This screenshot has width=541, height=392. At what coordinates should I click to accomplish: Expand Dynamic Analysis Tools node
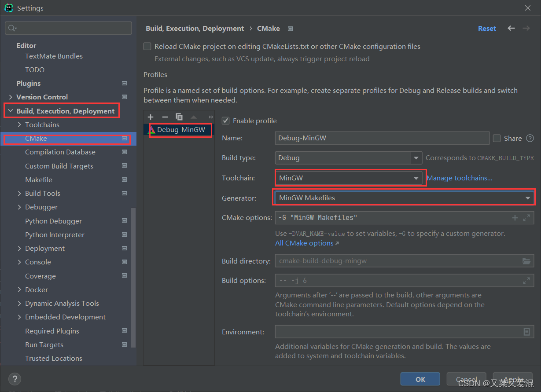tap(19, 303)
